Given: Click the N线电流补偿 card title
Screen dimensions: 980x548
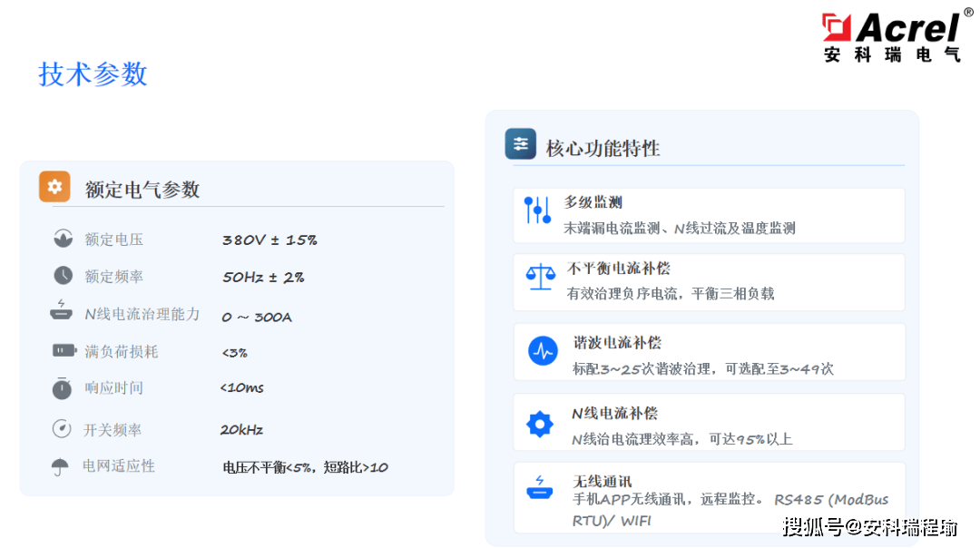Looking at the screenshot, I should click(x=615, y=413).
